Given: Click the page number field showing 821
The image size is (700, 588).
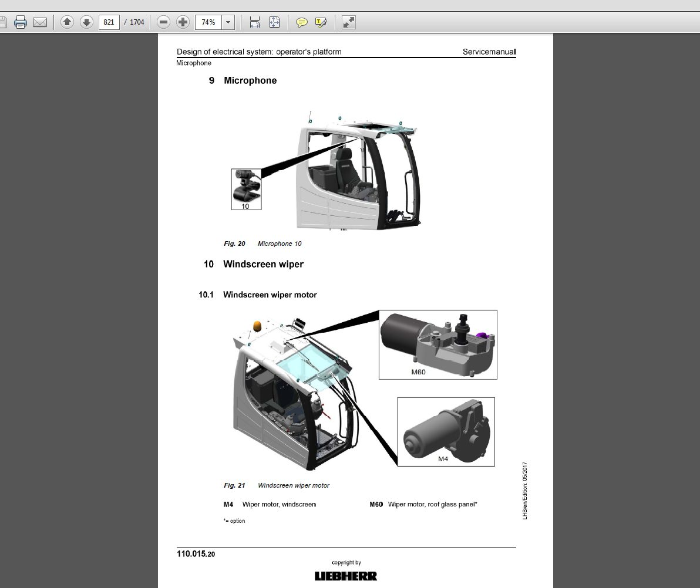Looking at the screenshot, I should [109, 22].
